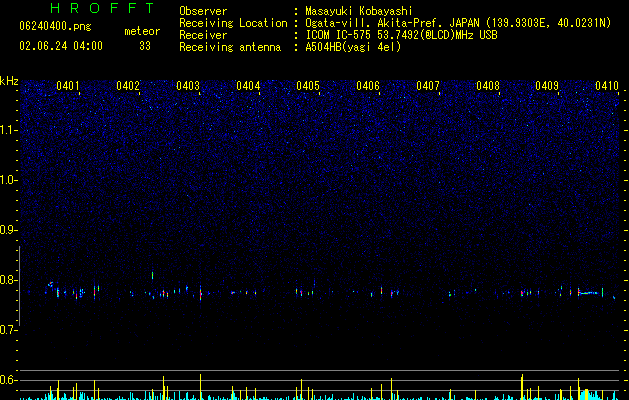Viewport: 629px width, 400px height.
Task: Click the meteor label
Action: click(142, 31)
